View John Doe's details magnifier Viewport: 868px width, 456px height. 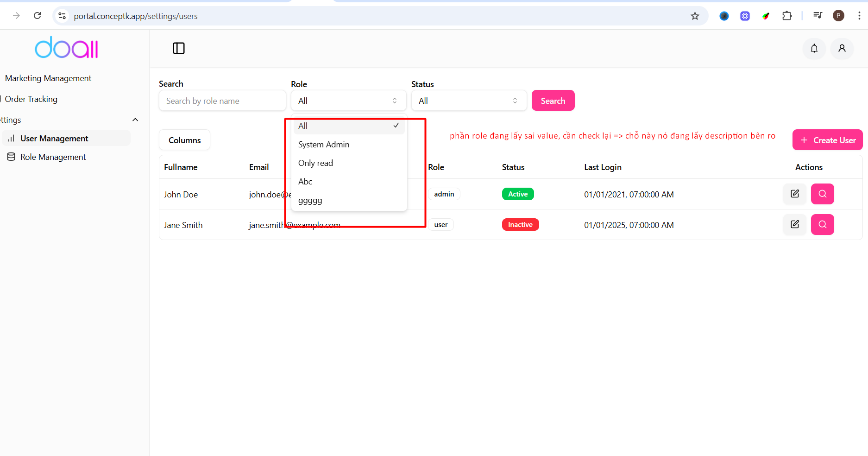(822, 194)
